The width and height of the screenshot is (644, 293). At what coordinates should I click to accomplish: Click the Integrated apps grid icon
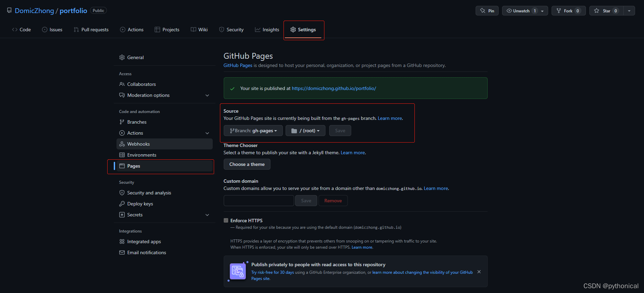(x=122, y=241)
